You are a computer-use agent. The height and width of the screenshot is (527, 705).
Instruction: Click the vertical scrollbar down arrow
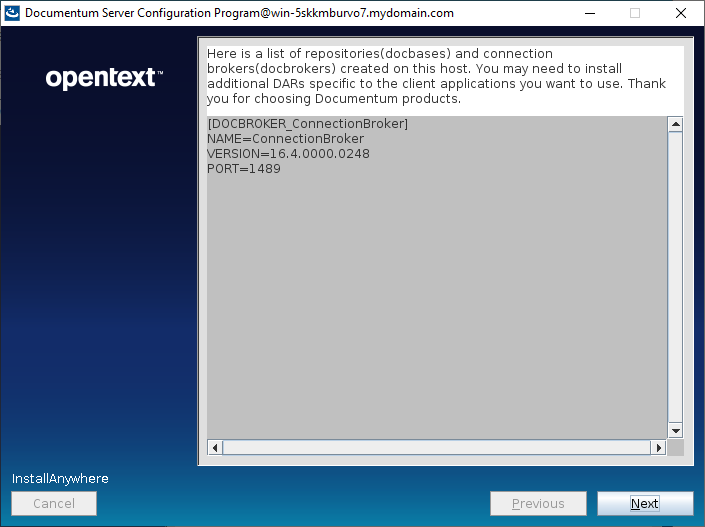coord(675,431)
